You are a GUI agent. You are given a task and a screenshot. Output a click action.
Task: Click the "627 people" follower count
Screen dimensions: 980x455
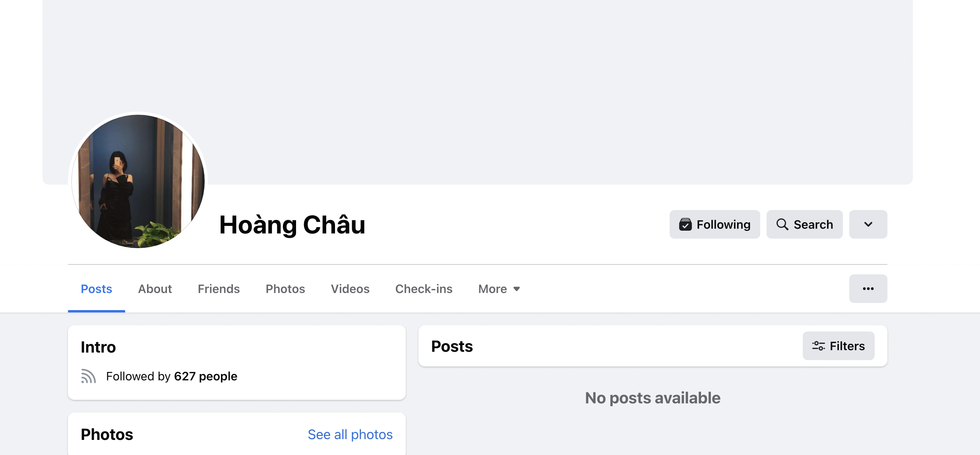pyautogui.click(x=205, y=376)
